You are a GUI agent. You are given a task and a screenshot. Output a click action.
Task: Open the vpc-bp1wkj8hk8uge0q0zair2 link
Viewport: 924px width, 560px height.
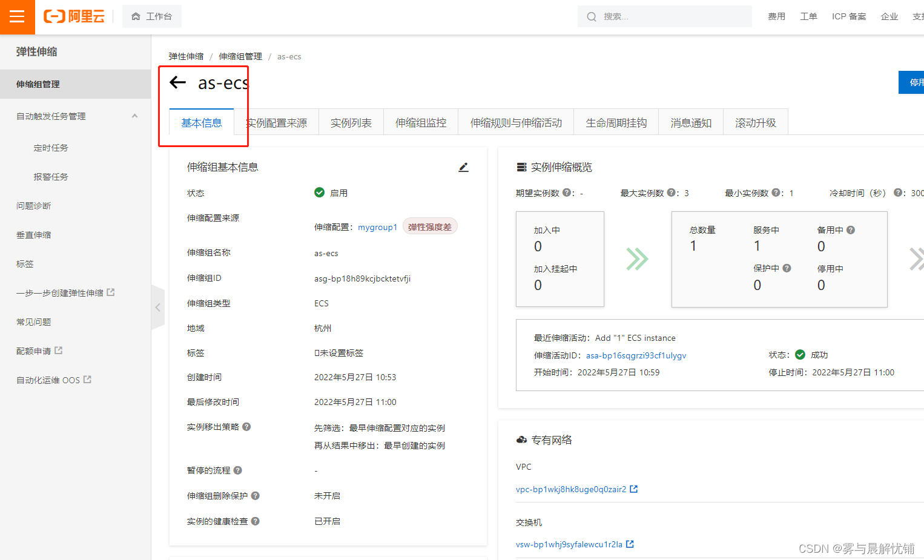(571, 489)
